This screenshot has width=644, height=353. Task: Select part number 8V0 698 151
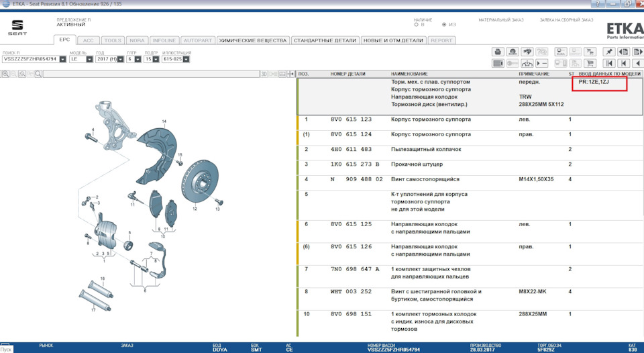(351, 314)
